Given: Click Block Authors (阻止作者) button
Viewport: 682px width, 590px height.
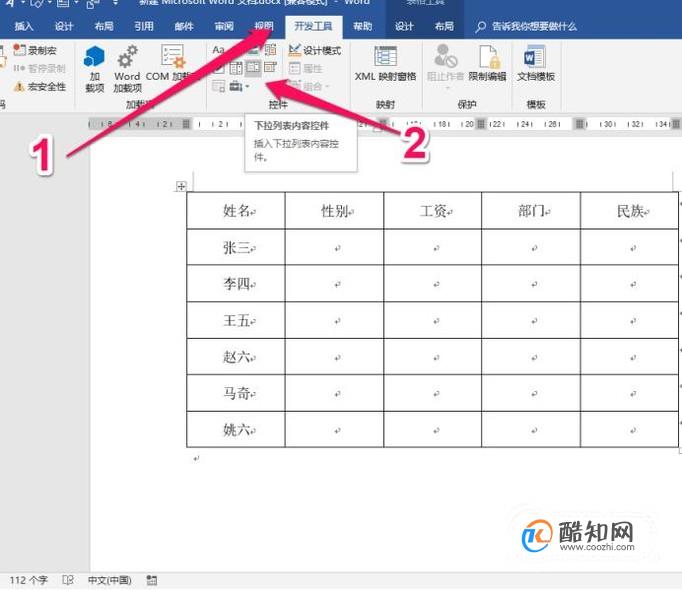Looking at the screenshot, I should (445, 64).
